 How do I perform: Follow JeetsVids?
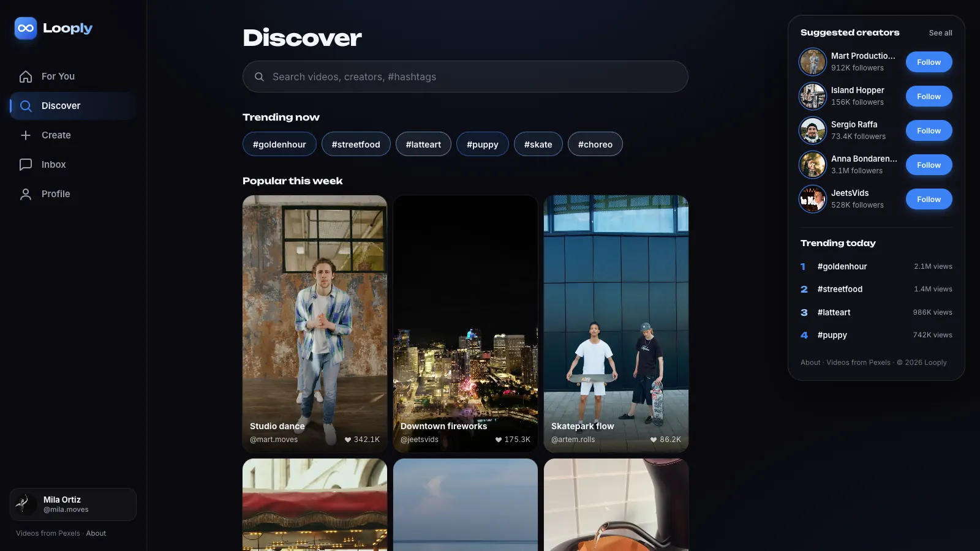929,199
